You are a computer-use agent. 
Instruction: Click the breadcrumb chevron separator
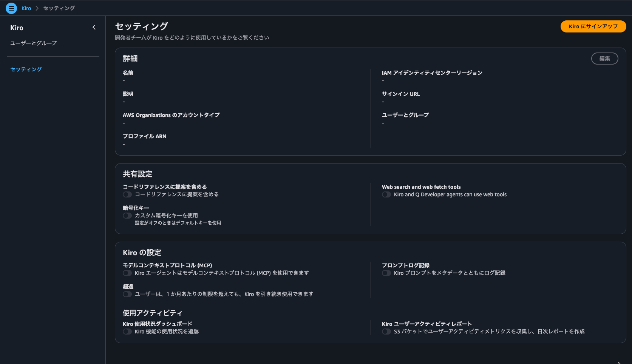click(x=37, y=8)
